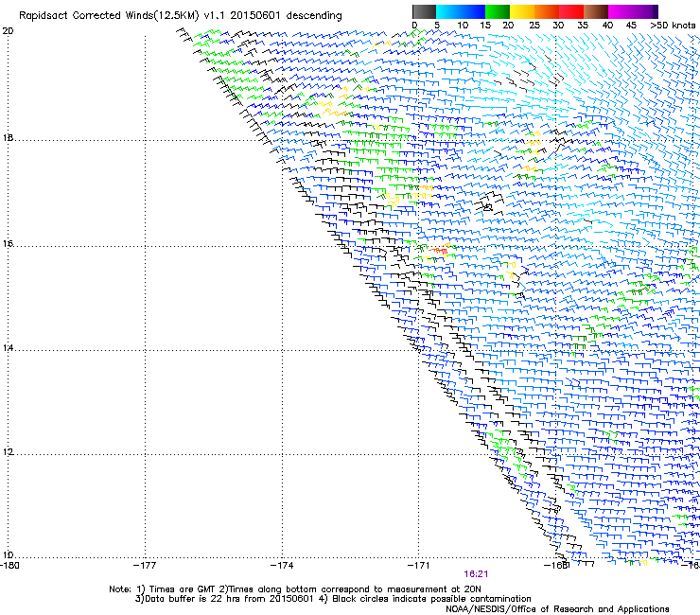Click latitude label '20' on left axis
Screen dimensions: 700x615
tap(8, 31)
